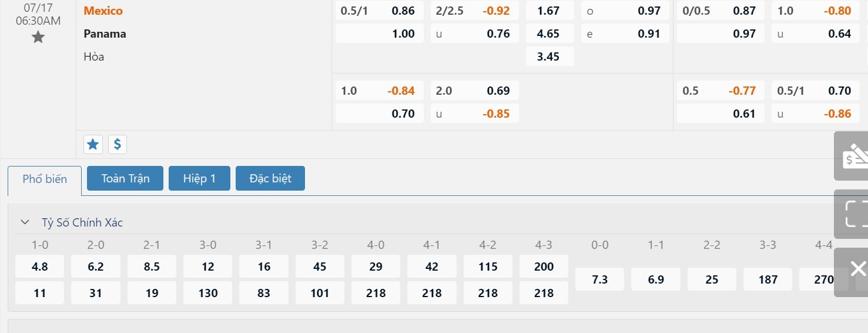Toggle the blue star button below Hòa
The height and width of the screenshot is (333, 868).
93,144
